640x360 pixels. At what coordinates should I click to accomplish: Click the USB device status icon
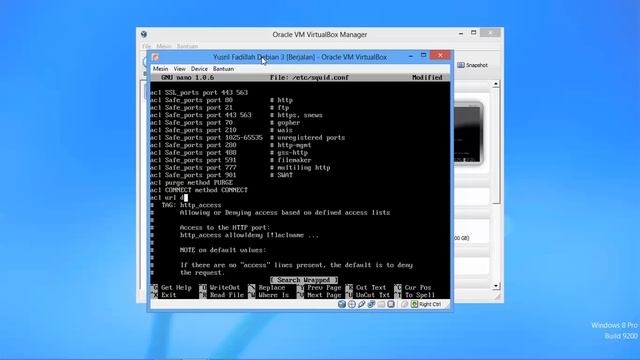362,304
